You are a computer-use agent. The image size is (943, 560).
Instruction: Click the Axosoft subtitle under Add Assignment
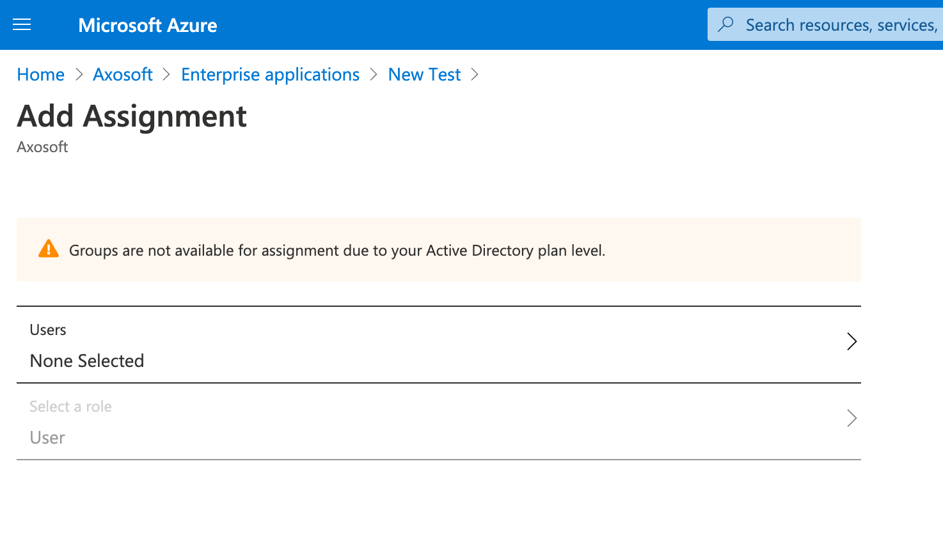[42, 147]
